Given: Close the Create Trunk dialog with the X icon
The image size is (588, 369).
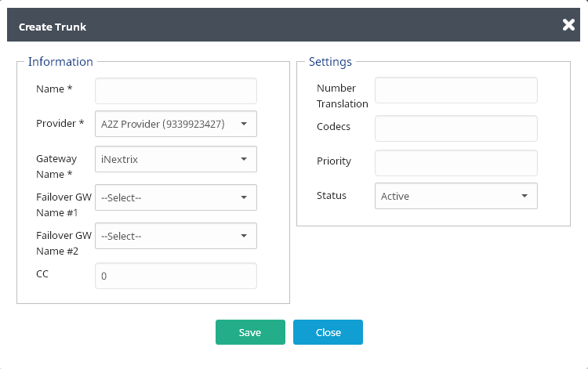Looking at the screenshot, I should tap(568, 25).
